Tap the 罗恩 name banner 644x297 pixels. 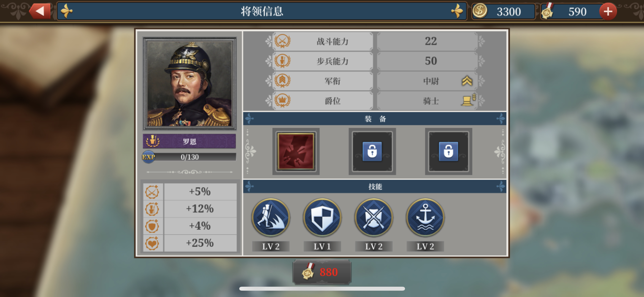(189, 141)
